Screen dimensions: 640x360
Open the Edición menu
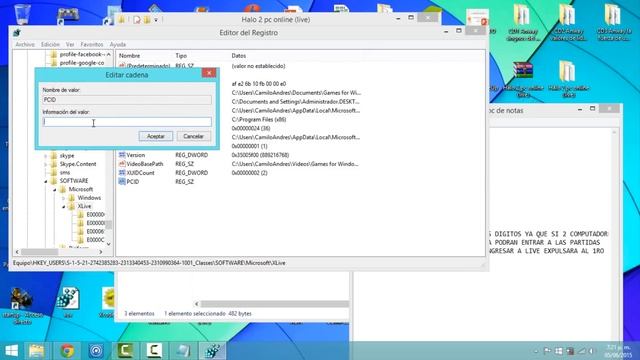50,44
